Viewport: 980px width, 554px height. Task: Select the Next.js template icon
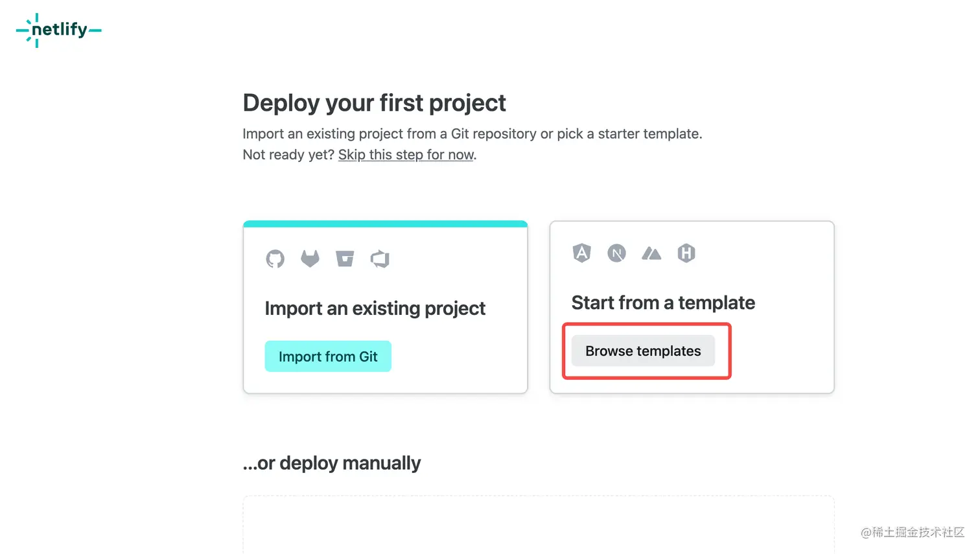[x=616, y=253]
